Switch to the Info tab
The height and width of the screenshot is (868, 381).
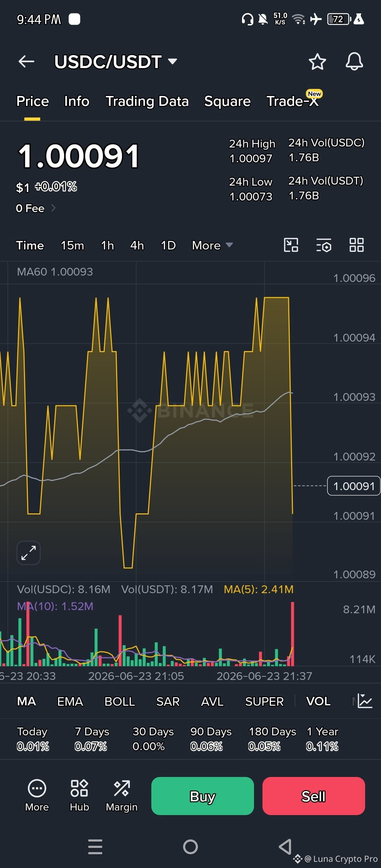point(77,101)
